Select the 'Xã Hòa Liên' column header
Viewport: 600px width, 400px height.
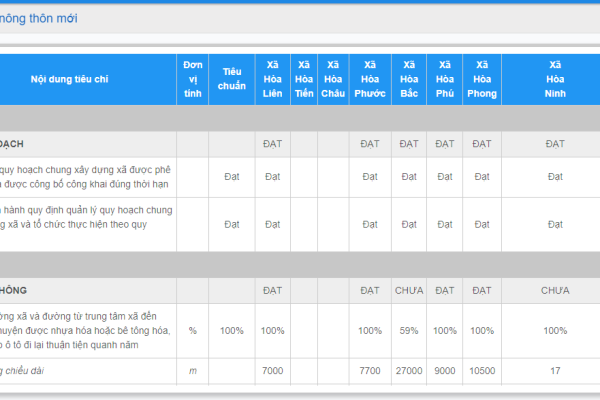click(272, 79)
